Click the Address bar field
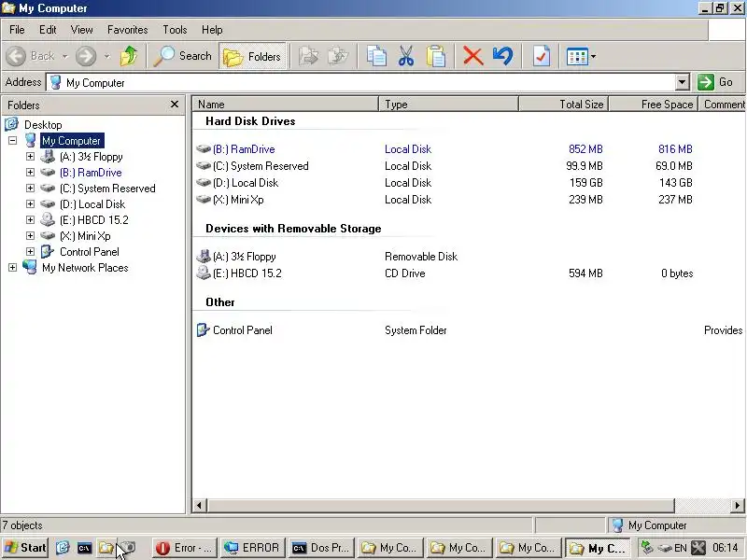The image size is (747, 560). click(368, 82)
